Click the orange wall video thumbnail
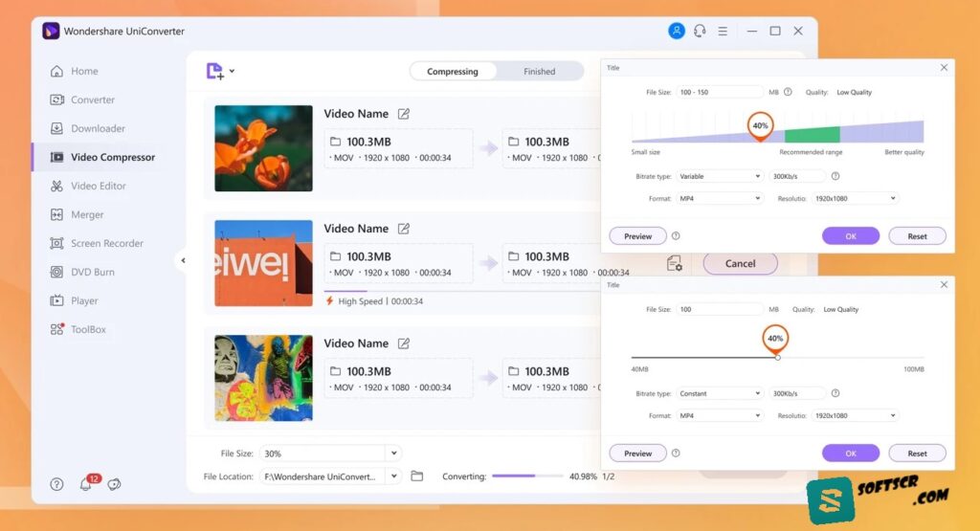Image resolution: width=980 pixels, height=531 pixels. (263, 263)
